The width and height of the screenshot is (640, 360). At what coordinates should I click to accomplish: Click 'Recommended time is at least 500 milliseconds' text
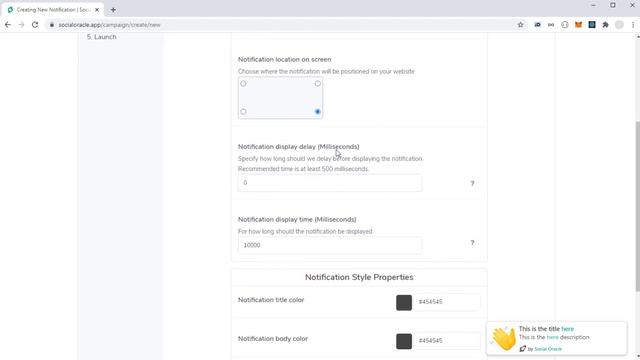pos(303,169)
